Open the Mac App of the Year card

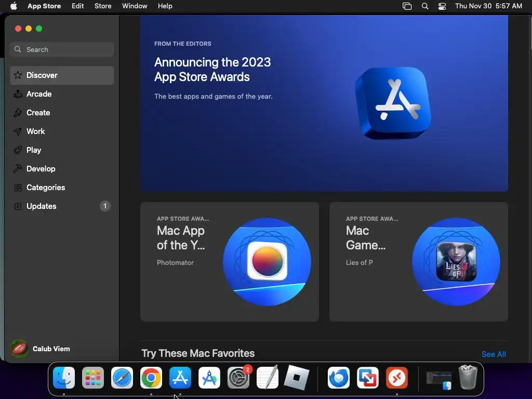[229, 262]
